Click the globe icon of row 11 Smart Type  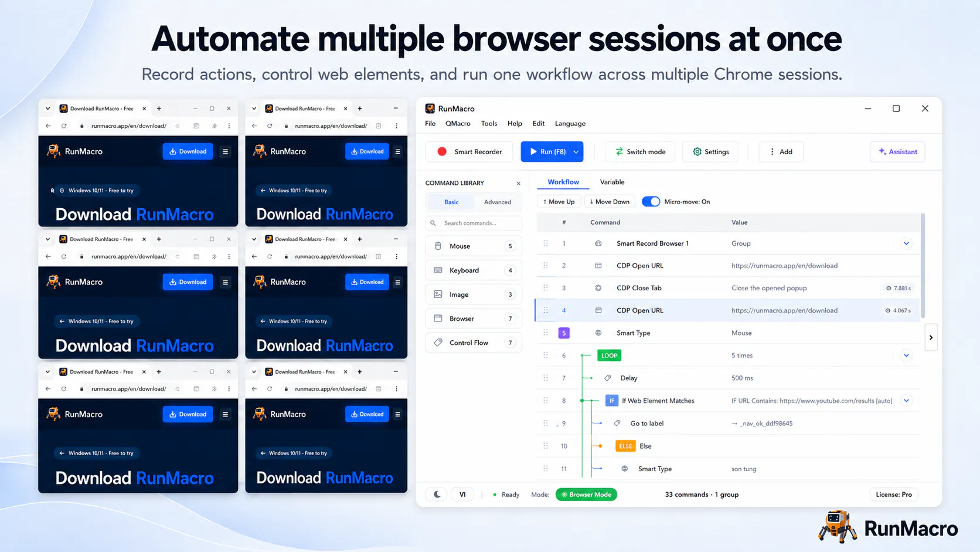coord(625,469)
